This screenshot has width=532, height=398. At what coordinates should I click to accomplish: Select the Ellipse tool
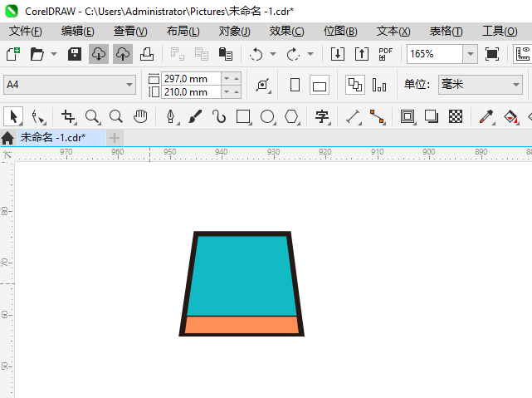(x=268, y=117)
